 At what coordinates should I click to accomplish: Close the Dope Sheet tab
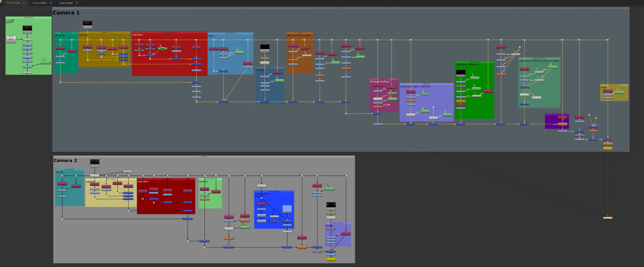(76, 3)
